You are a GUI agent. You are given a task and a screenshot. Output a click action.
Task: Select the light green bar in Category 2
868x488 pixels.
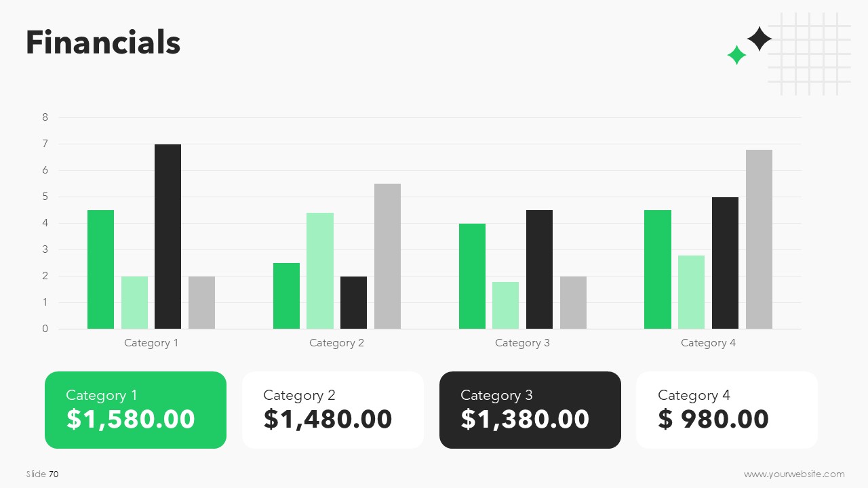point(320,271)
